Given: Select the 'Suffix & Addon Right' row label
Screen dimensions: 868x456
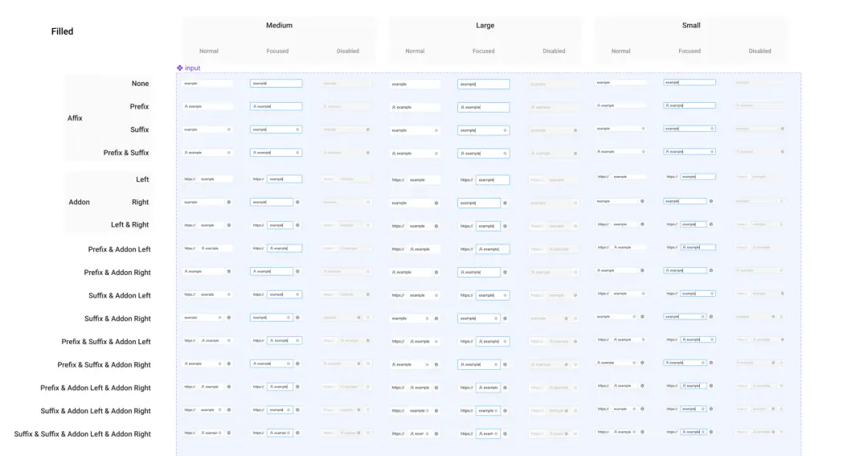Looking at the screenshot, I should click(117, 318).
